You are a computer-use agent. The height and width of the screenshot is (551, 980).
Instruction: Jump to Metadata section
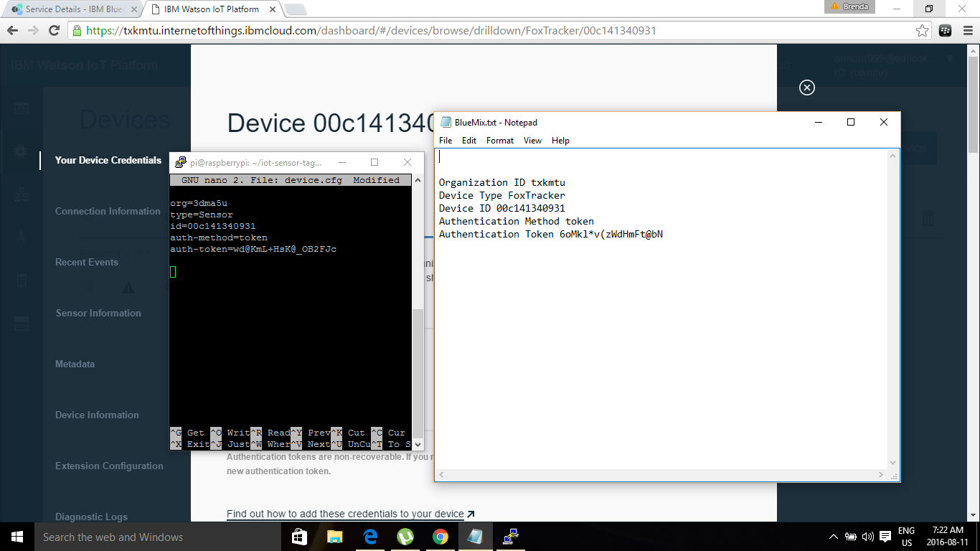pos(75,364)
